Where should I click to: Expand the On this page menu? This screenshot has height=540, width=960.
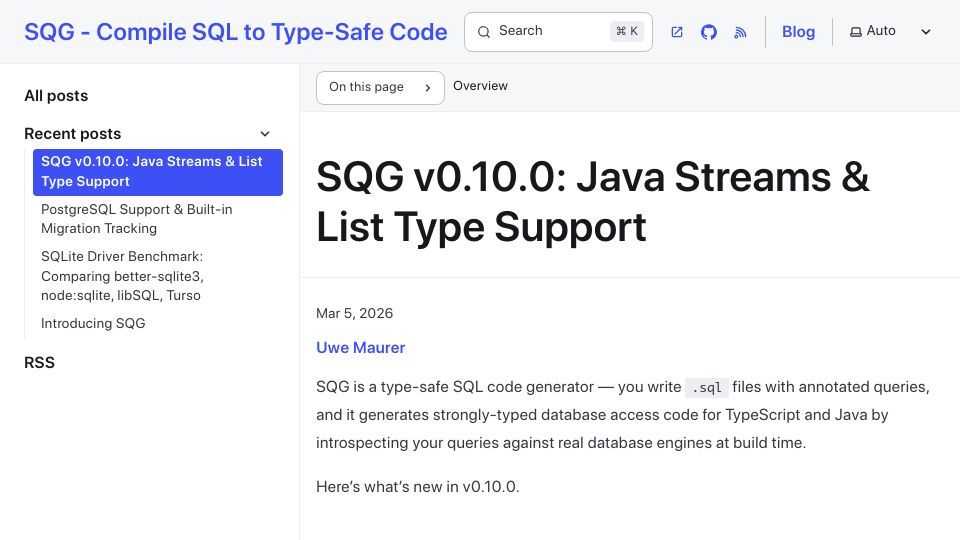380,88
